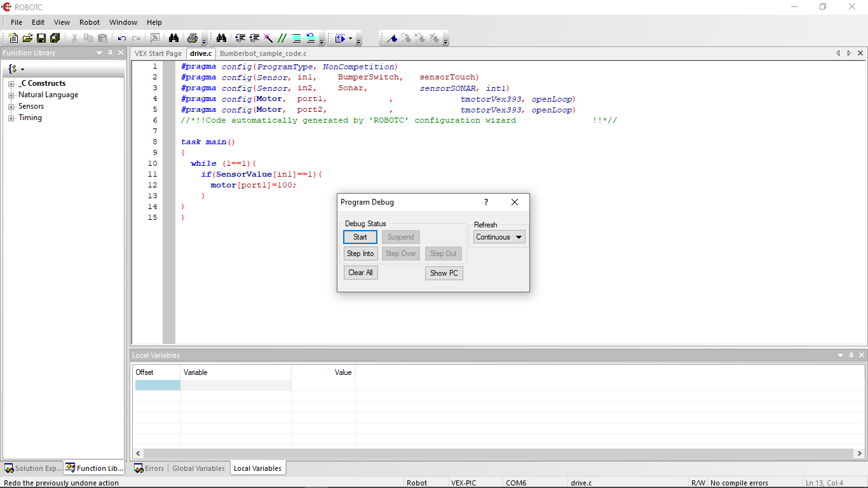
Task: Click the Variable column header
Action: pyautogui.click(x=236, y=372)
